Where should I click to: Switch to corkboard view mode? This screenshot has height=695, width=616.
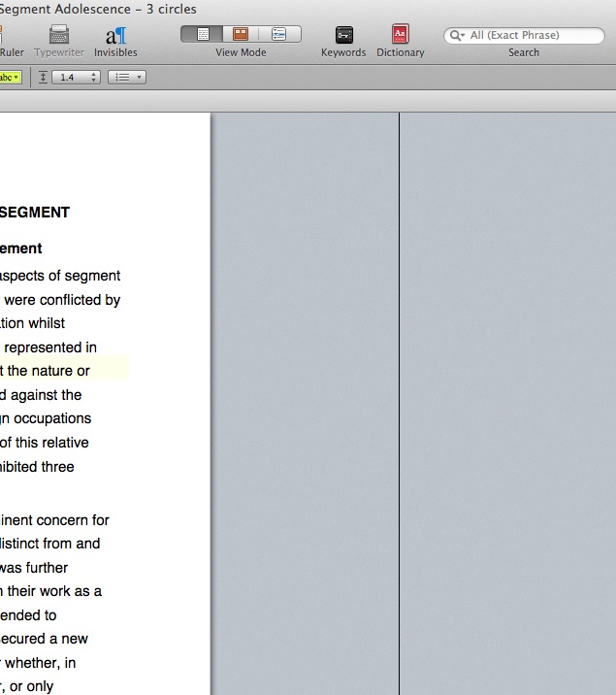click(240, 34)
